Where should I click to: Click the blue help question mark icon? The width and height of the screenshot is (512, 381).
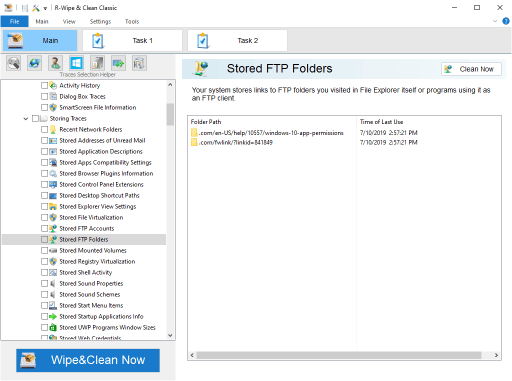click(506, 21)
